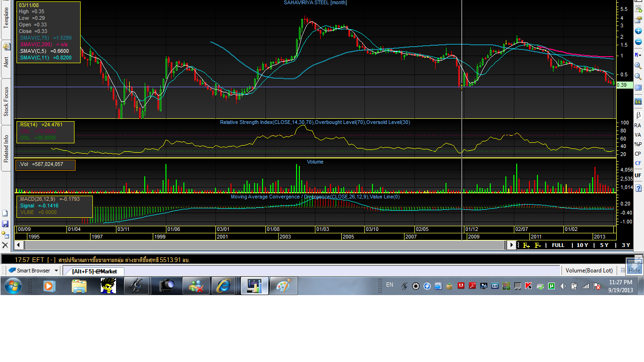
Task: Open the Smart Browser dropdown
Action: pyautogui.click(x=56, y=271)
